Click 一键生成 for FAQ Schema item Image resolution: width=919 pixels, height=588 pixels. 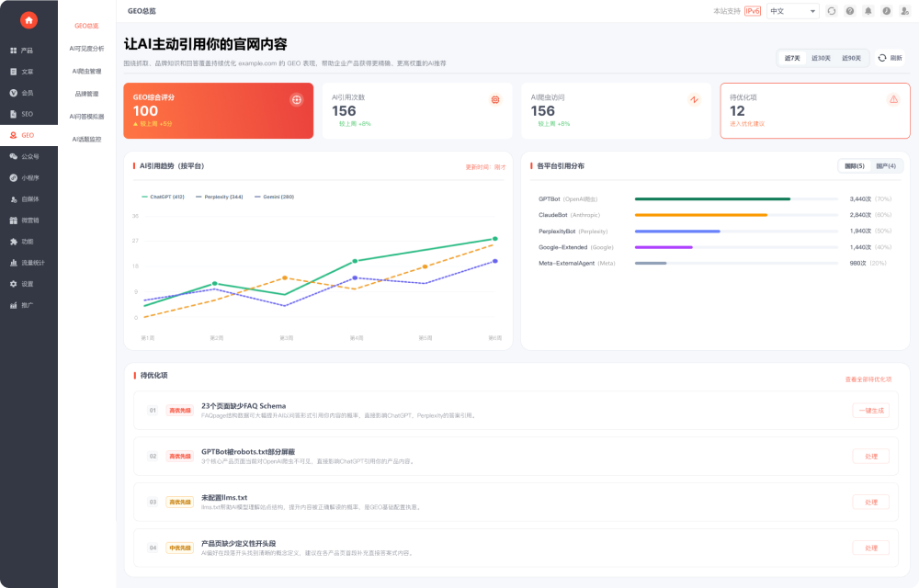point(871,411)
